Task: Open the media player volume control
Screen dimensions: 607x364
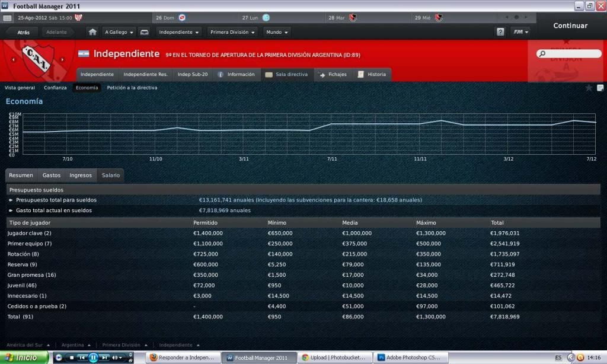Action: tap(117, 357)
